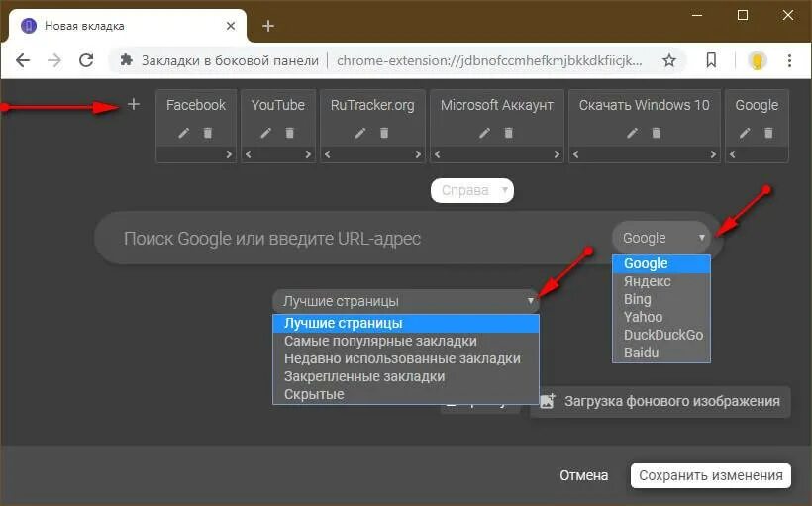Screen dimensions: 812x506
Task: Click the Скачать Windows 10 tile title
Action: [645, 105]
